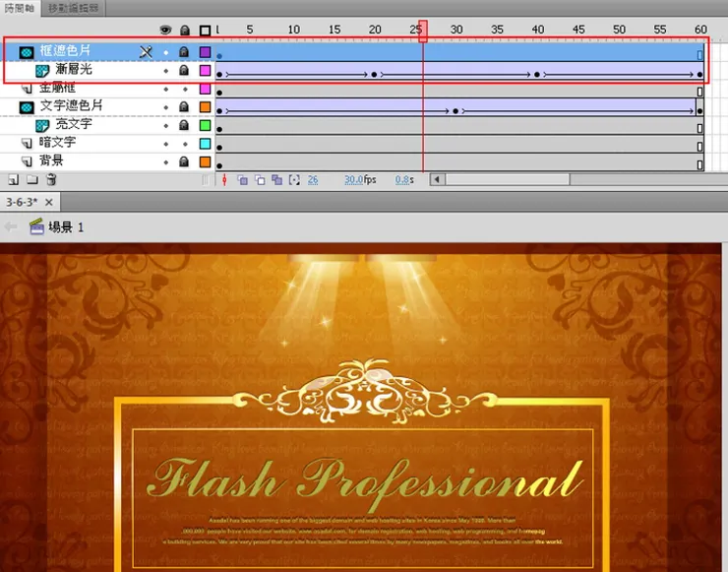Turn on Onion Skin Outlines

(260, 180)
